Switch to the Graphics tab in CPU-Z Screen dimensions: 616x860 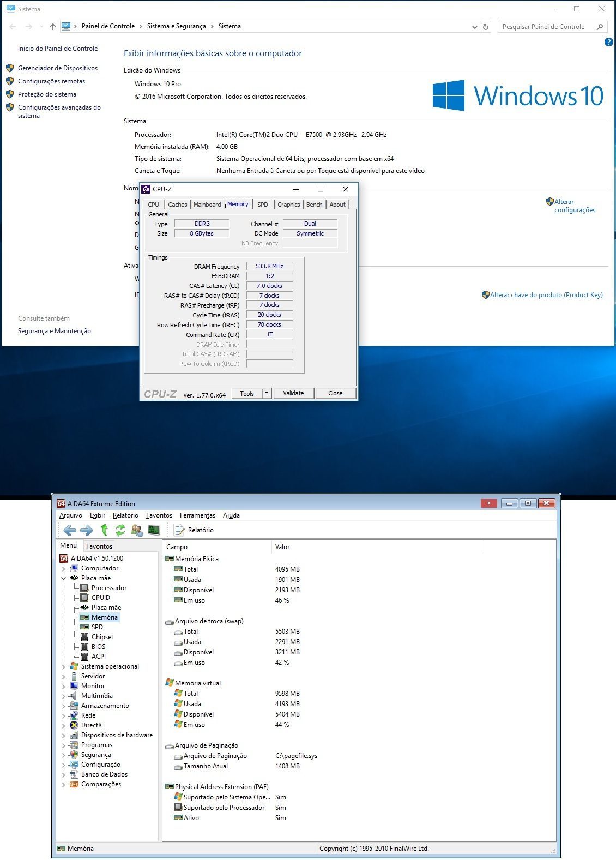pos(289,205)
